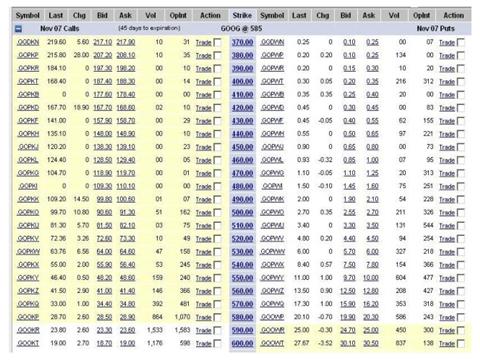
Task: Tick the put checkbox for strike 550.00
Action: (461, 278)
